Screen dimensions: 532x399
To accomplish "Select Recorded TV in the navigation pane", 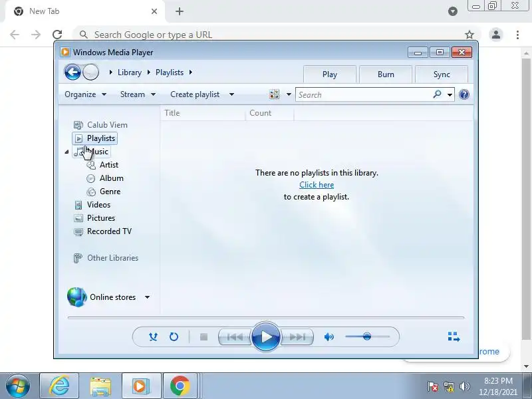I will point(102,231).
